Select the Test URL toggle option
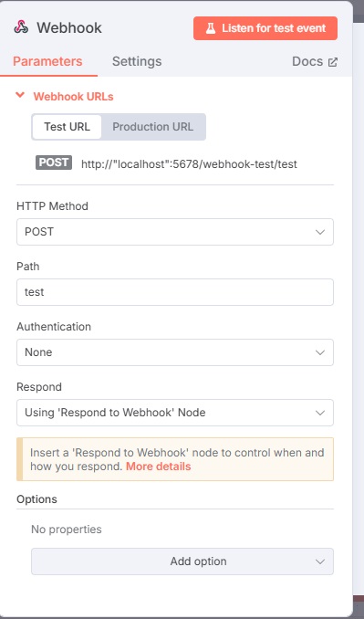 (67, 127)
